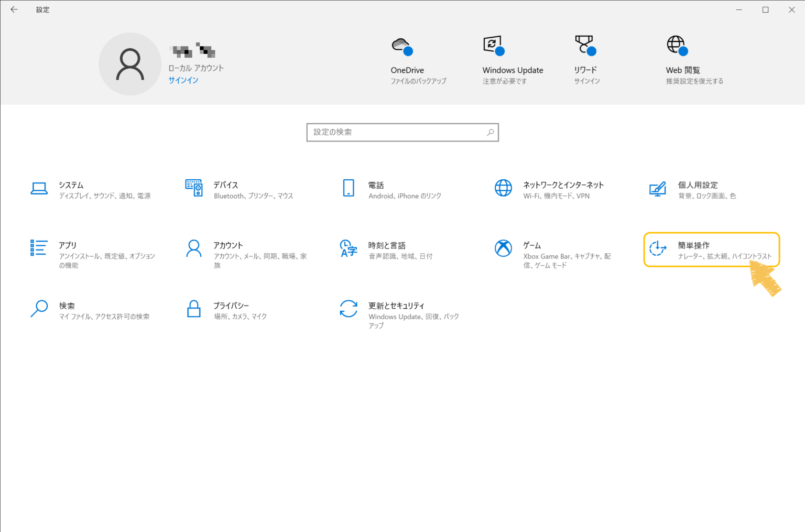Open the 簡単操作 ease of access icon
The image size is (805, 532).
point(658,248)
